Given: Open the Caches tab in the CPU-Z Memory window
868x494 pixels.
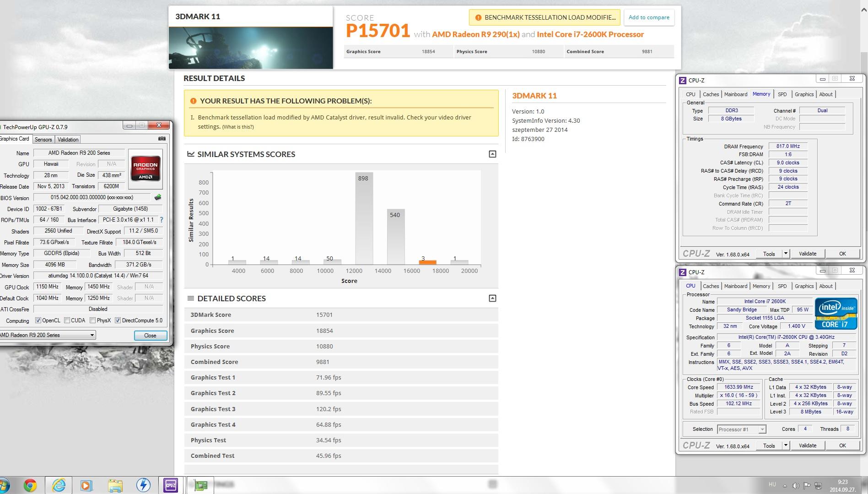Looking at the screenshot, I should tap(711, 94).
